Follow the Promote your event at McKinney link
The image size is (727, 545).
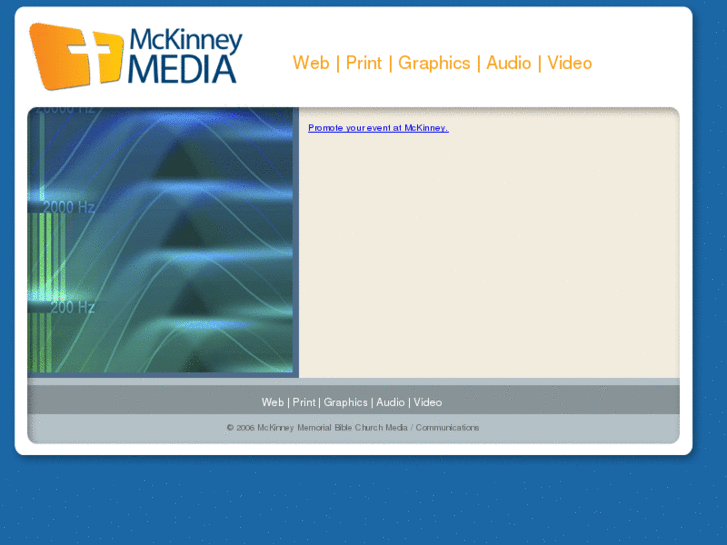point(378,128)
